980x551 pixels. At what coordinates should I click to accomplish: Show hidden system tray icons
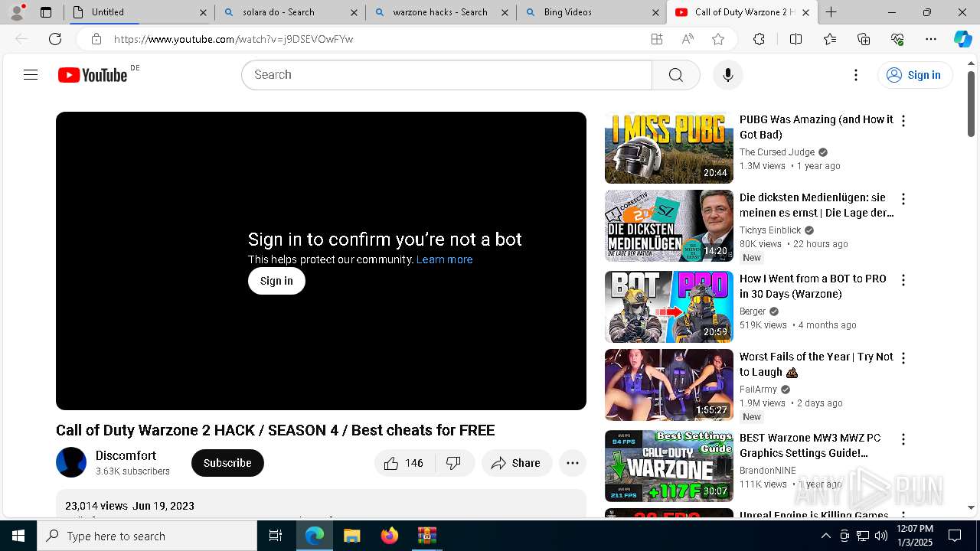pyautogui.click(x=825, y=536)
